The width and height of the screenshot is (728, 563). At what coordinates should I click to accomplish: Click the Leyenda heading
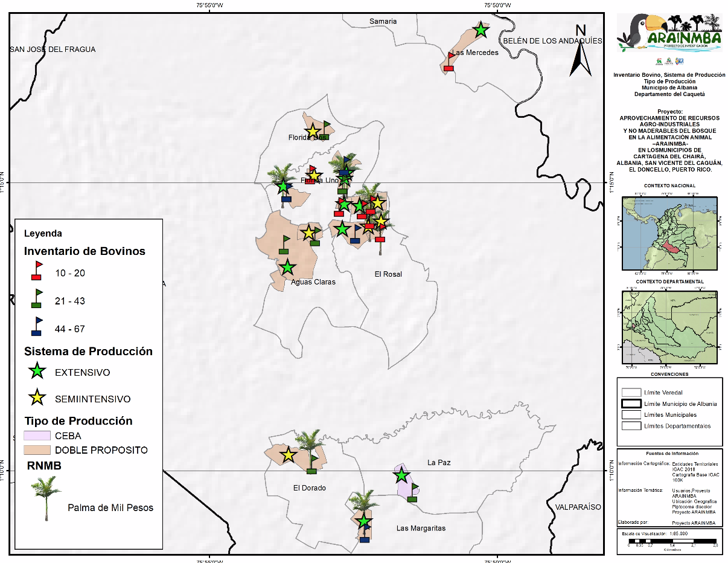43,233
